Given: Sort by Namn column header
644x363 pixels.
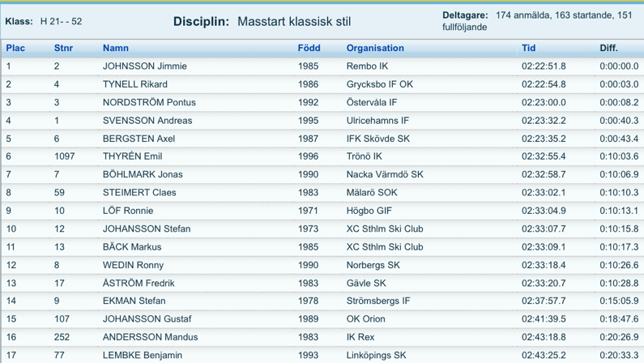Looking at the screenshot, I should [x=115, y=48].
